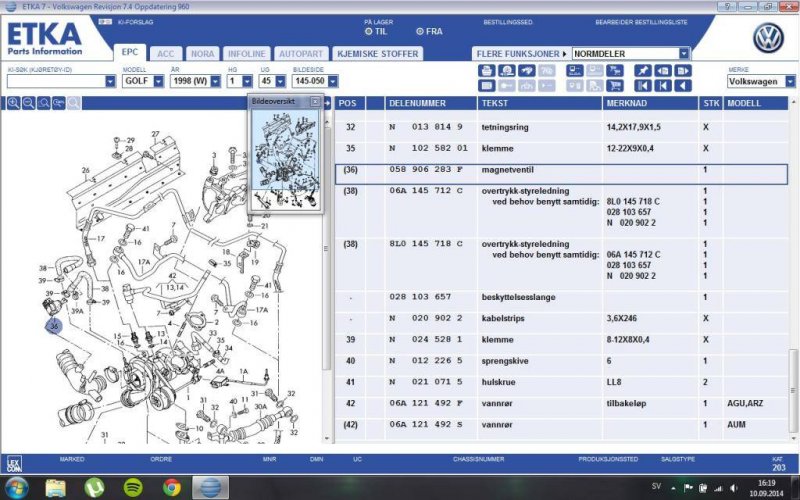Image resolution: width=800 pixels, height=500 pixels.
Task: Close the Bildeoversikt thumbnail panel
Action: point(315,102)
